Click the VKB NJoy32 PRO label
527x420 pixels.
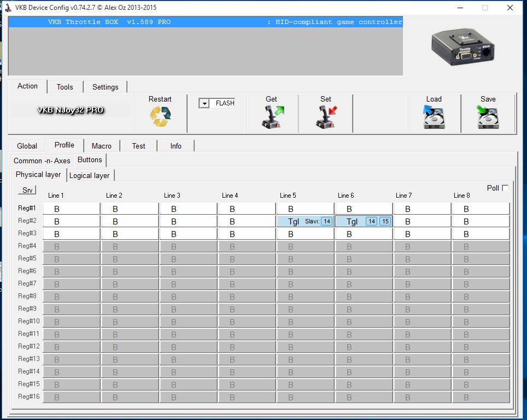[x=70, y=110]
